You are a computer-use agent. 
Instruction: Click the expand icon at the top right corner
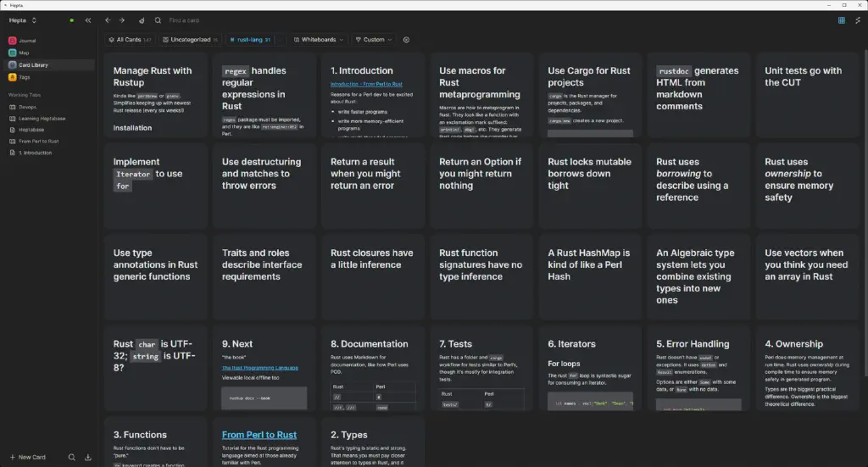tap(858, 20)
